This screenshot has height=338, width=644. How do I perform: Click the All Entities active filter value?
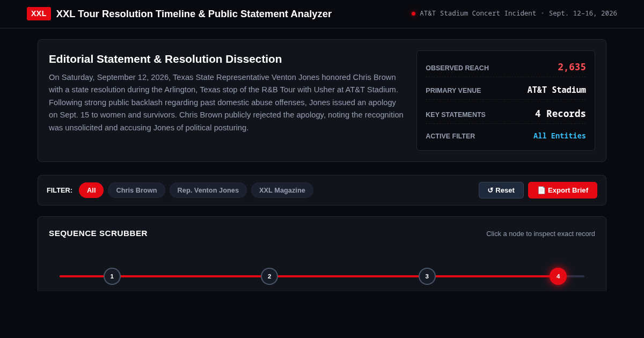coord(560,136)
